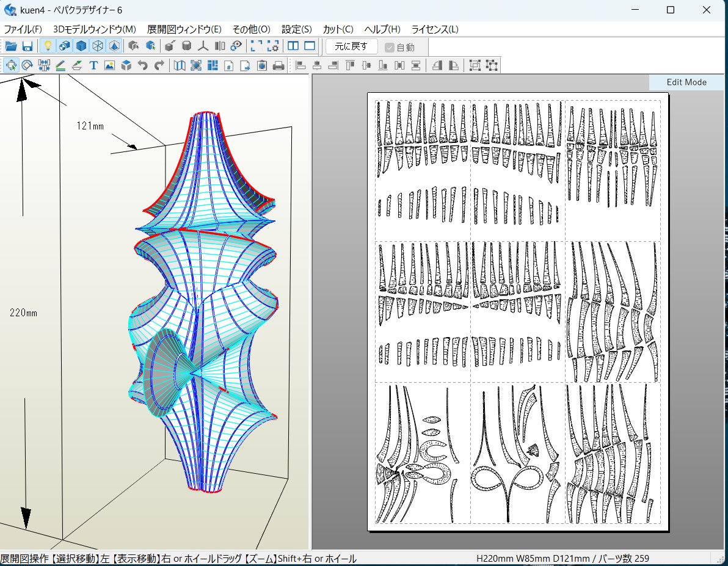Undo the last action with curved arrow
The height and width of the screenshot is (566, 728).
tap(142, 65)
